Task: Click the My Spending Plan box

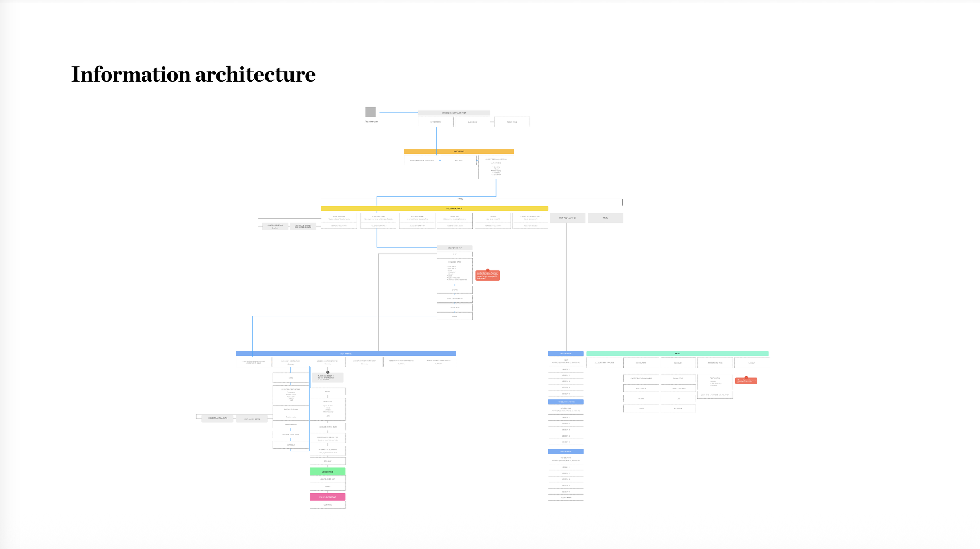Action: (715, 363)
